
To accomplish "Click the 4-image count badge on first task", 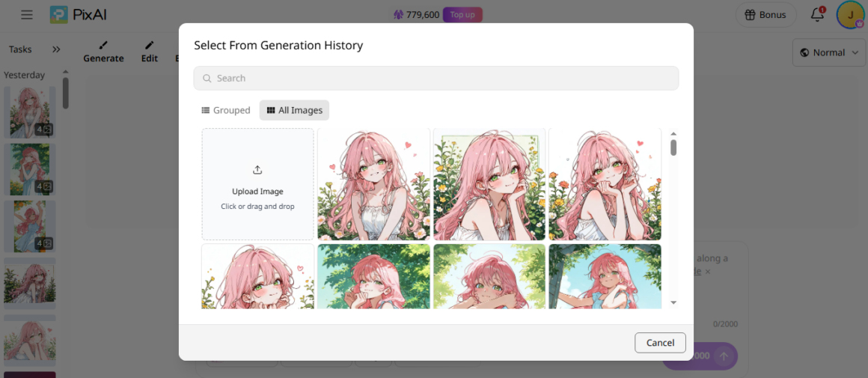I will [44, 129].
